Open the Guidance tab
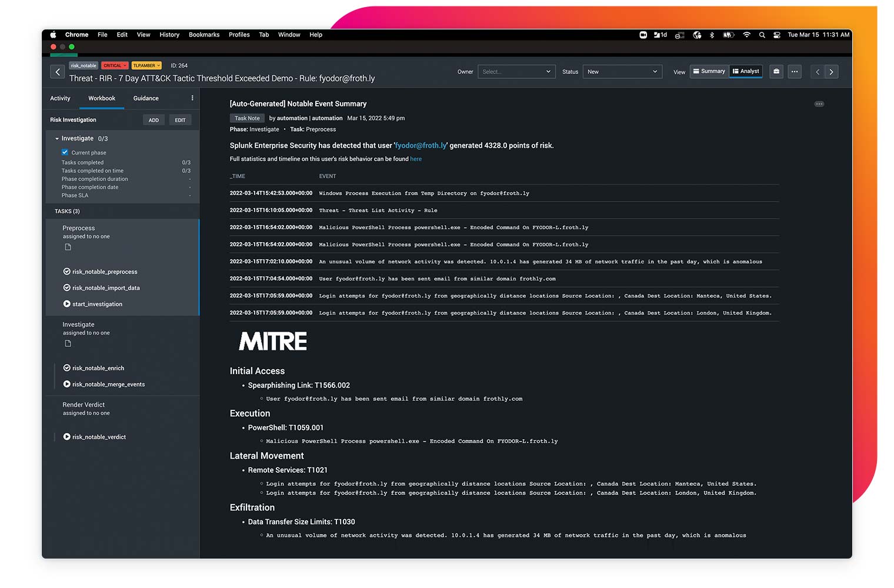This screenshot has height=588, width=894. pos(146,98)
